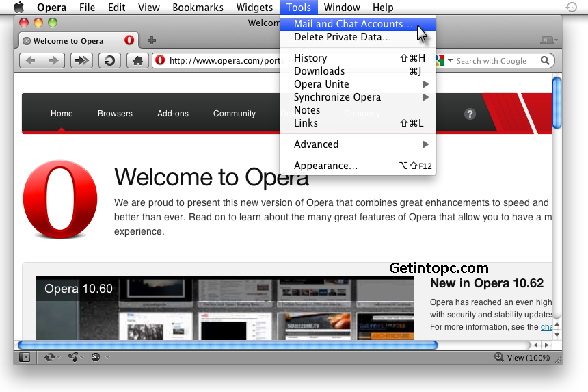
Task: Click the Opera icon in address field
Action: 160,60
